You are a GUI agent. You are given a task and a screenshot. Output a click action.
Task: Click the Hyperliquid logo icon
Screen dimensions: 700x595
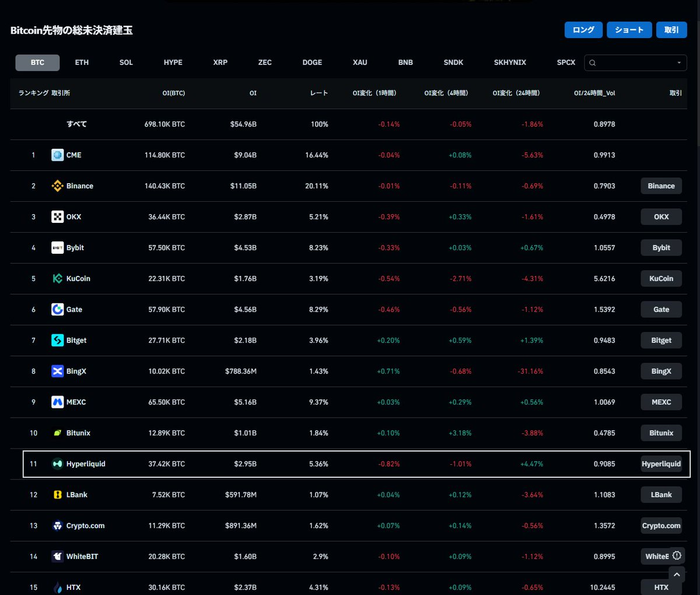click(57, 464)
